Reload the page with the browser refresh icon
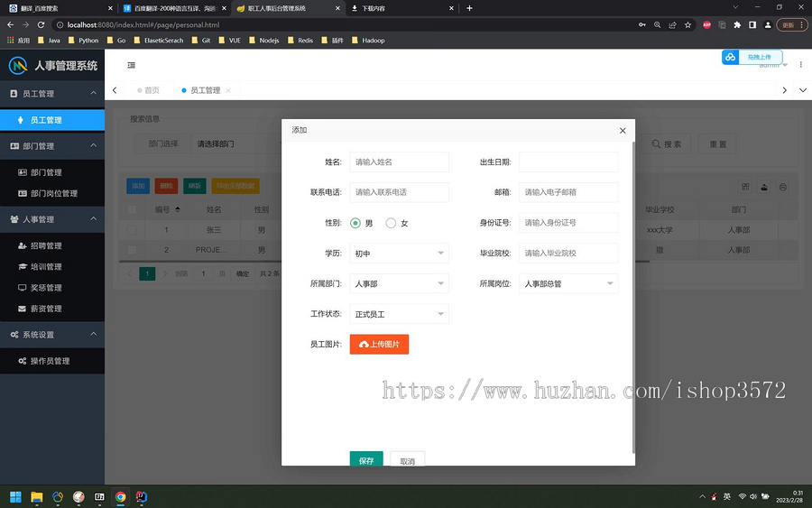Screen dimensions: 812x508 (41, 25)
